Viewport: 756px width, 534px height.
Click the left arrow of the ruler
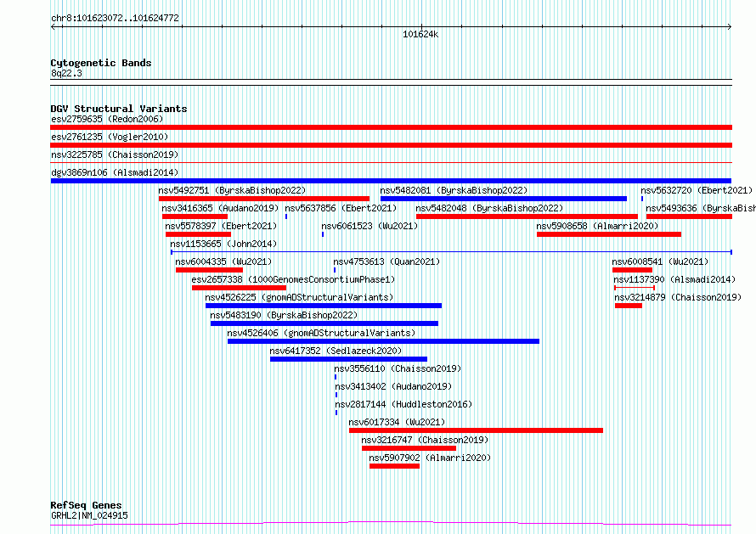pyautogui.click(x=53, y=27)
